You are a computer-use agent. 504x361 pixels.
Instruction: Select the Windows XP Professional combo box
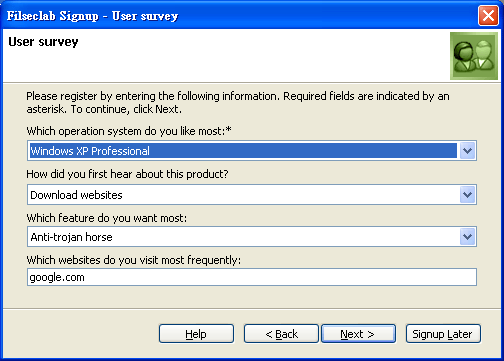click(252, 151)
